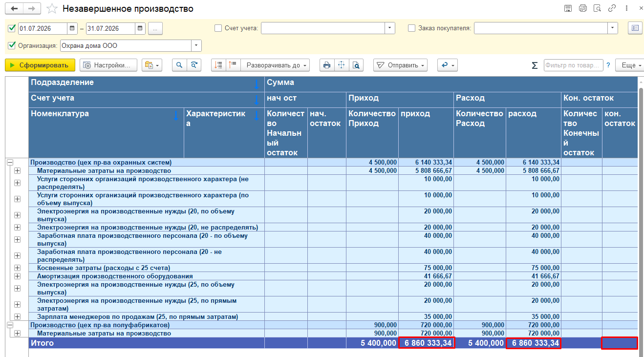Click the end date field 31.07.2026
Image resolution: width=644 pixels, height=357 pixels.
point(110,28)
